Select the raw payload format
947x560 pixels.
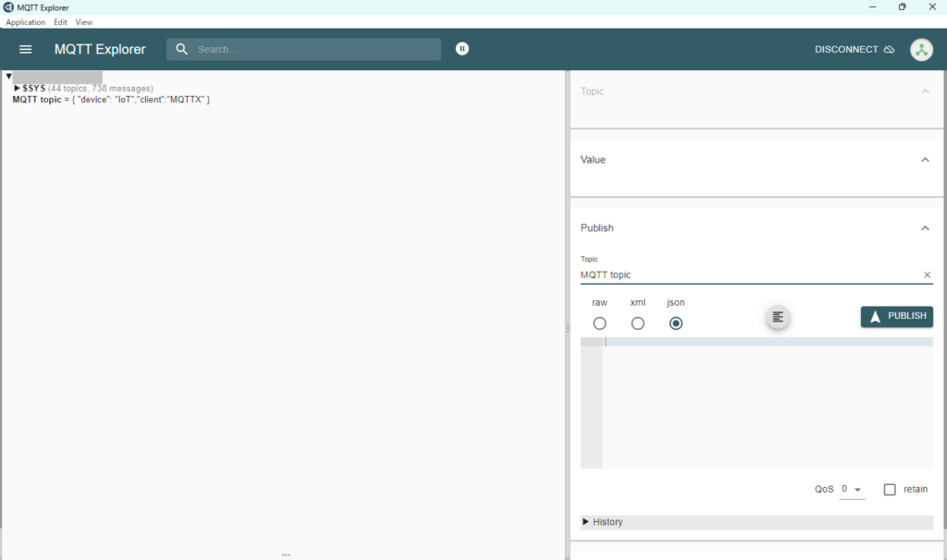click(599, 323)
